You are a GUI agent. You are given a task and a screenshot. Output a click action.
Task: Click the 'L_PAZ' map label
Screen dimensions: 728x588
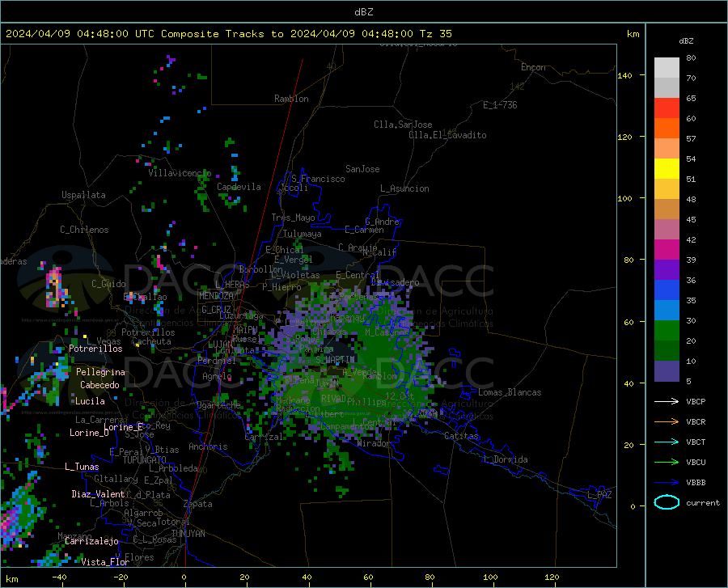click(599, 495)
